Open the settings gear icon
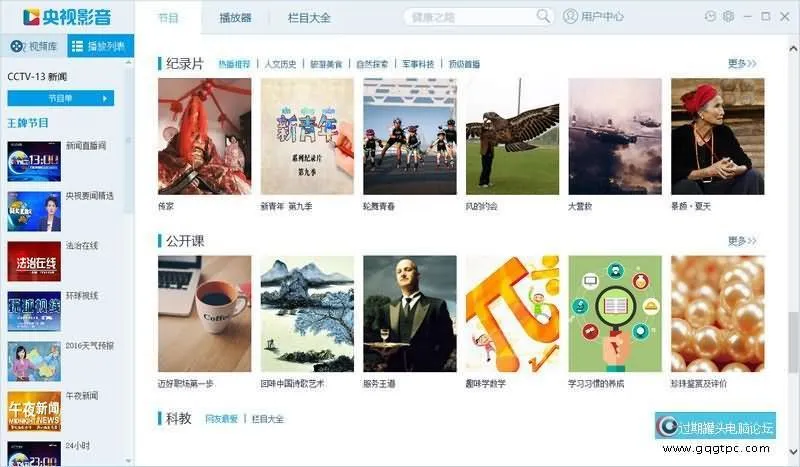 (728, 16)
